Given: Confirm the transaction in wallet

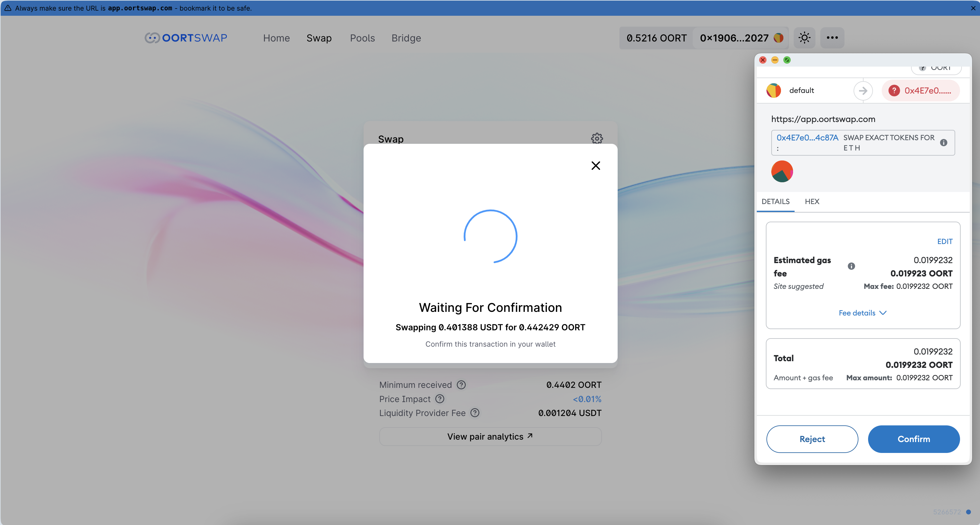Looking at the screenshot, I should click(x=913, y=439).
